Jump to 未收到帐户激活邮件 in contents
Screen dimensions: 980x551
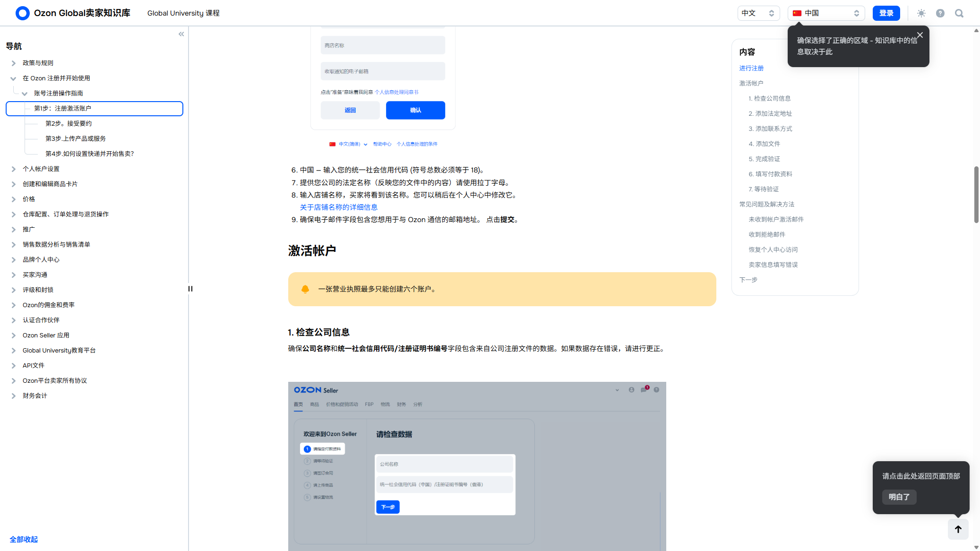pyautogui.click(x=776, y=219)
